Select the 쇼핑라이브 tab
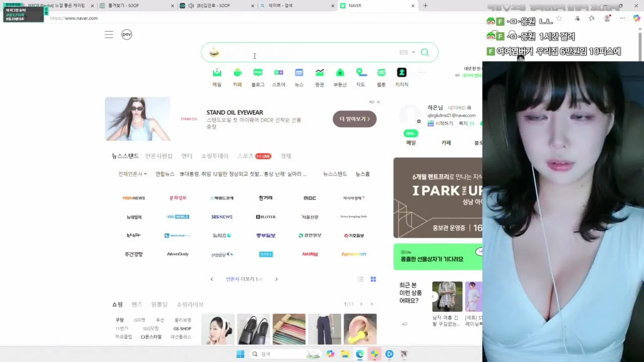This screenshot has height=362, width=644. pyautogui.click(x=190, y=304)
